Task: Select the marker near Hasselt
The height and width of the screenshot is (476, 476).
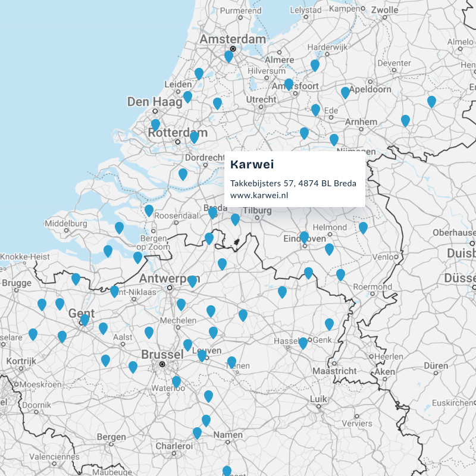Action: click(303, 343)
